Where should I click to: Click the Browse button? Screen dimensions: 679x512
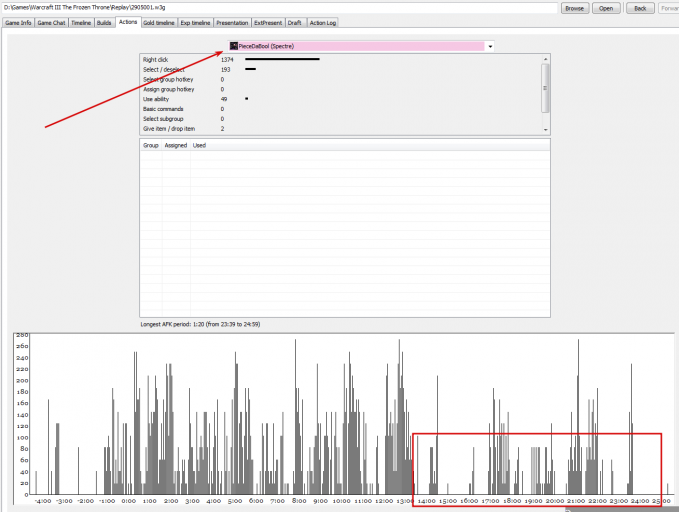tap(575, 8)
